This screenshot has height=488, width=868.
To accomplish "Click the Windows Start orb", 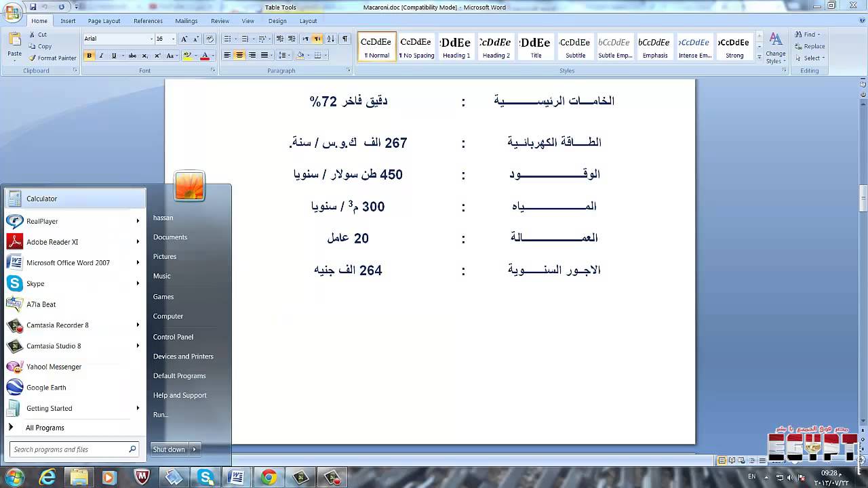I will tap(14, 477).
